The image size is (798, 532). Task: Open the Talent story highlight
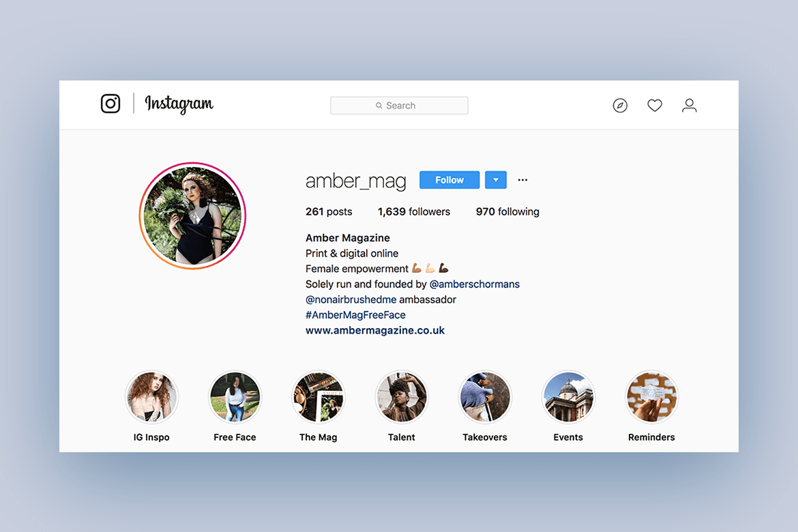402,396
